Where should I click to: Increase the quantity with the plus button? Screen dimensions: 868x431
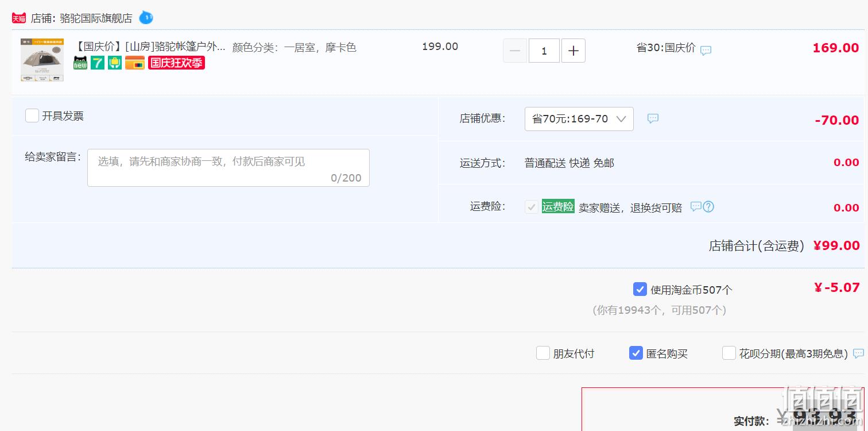573,51
